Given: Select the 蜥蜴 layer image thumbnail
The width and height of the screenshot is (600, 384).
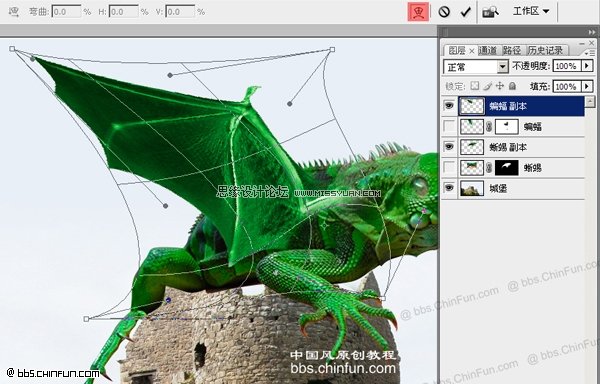Looking at the screenshot, I should click(471, 168).
